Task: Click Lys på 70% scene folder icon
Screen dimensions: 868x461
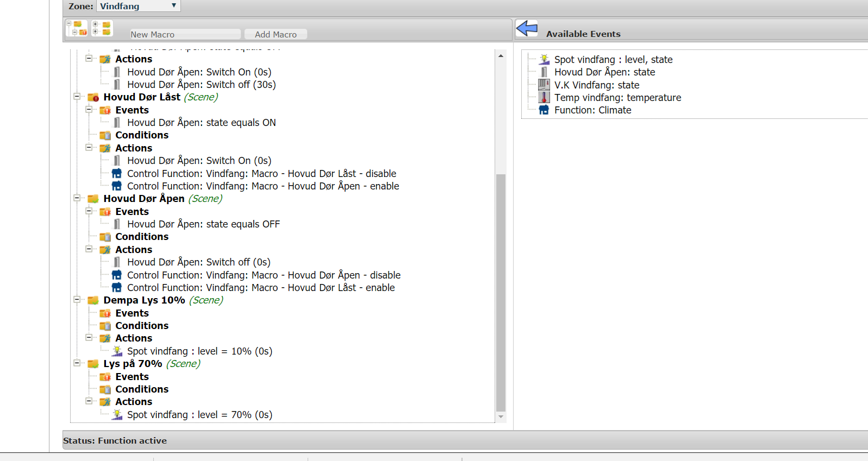Action: (93, 364)
